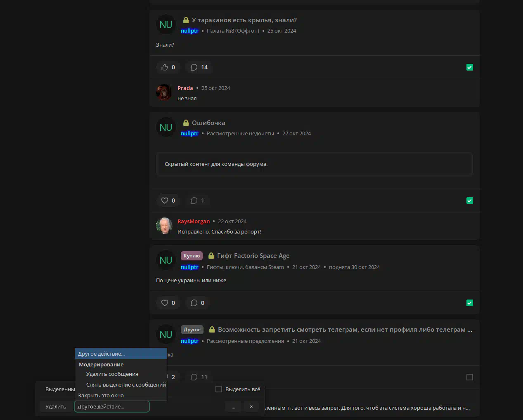Image resolution: width=523 pixels, height=420 pixels.
Task: Uncheck the Ошибочка thread selection checkbox
Action: [x=469, y=201]
